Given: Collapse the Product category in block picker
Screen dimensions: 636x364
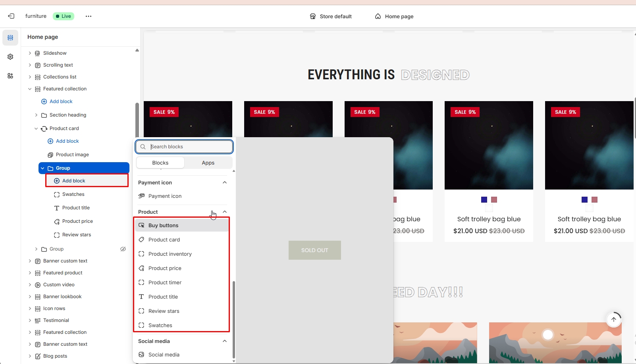Looking at the screenshot, I should pos(225,212).
